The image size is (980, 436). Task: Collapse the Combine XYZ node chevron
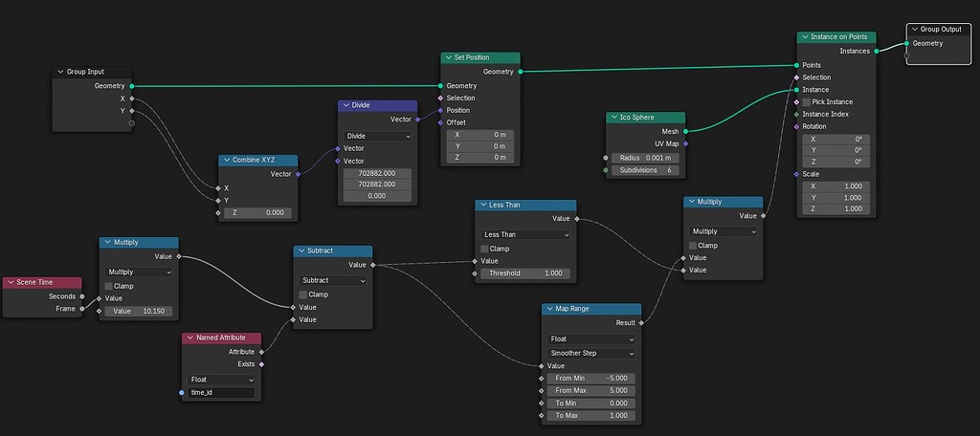pos(226,160)
